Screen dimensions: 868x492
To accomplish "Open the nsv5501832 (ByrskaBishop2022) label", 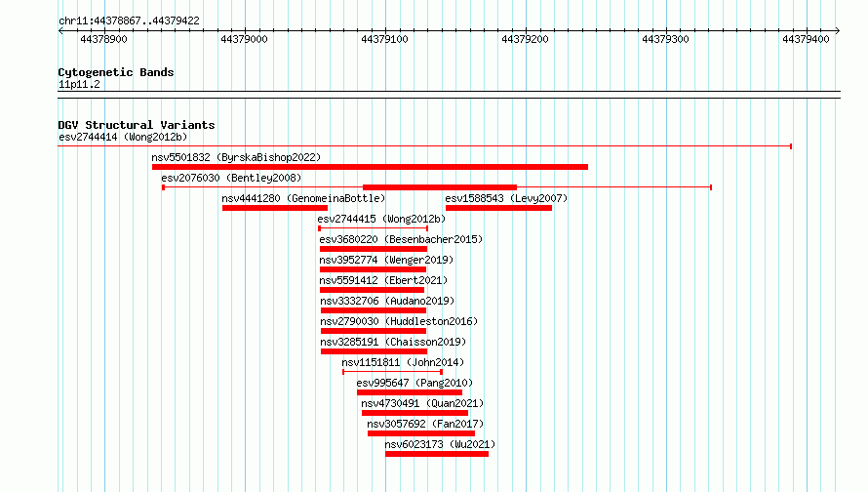I will [x=236, y=157].
